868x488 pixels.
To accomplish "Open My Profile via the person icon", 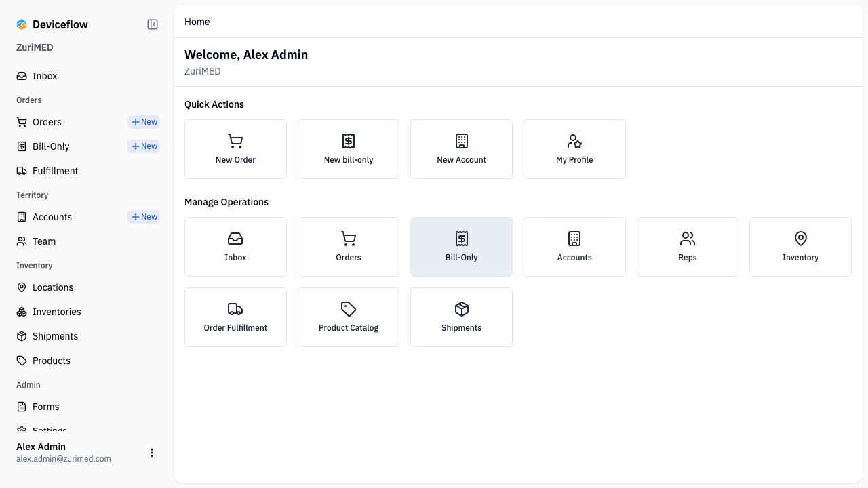I will point(574,140).
